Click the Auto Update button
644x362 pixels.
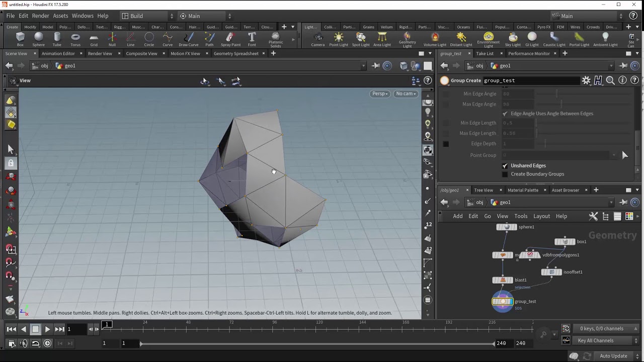click(613, 356)
